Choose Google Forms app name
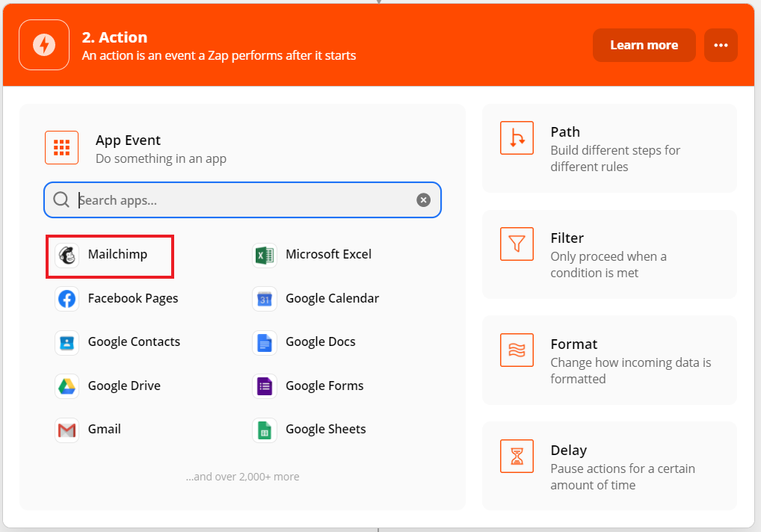Viewport: 761px width, 532px height. pos(324,386)
